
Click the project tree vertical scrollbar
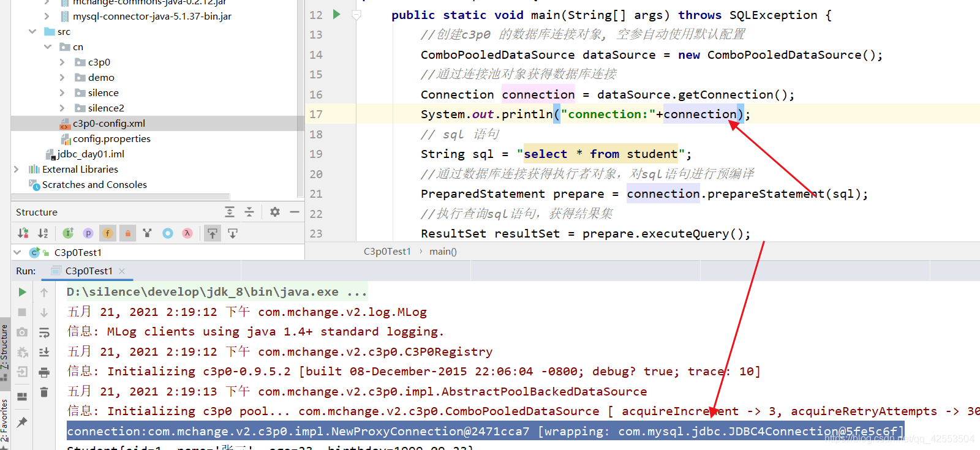[x=300, y=98]
